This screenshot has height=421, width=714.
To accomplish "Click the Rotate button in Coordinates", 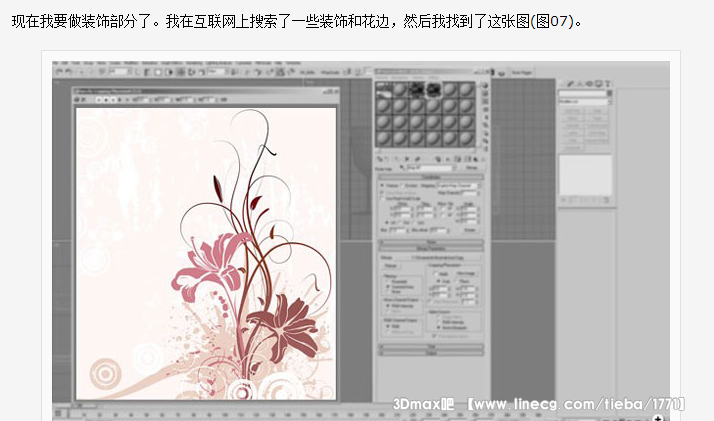I will coord(470,230).
